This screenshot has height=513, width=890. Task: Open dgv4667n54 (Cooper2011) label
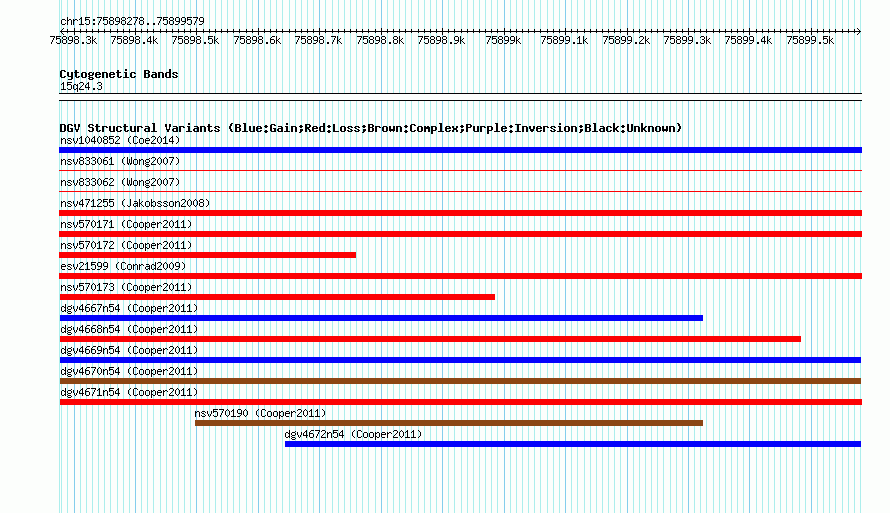point(129,308)
